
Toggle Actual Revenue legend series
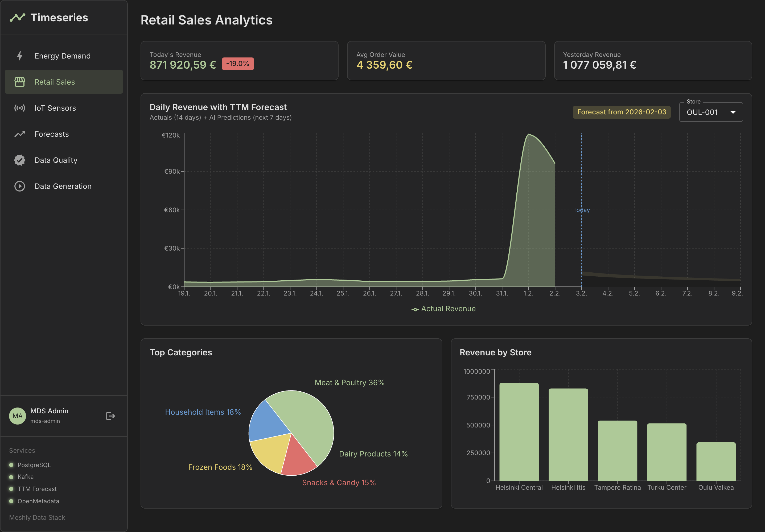(x=443, y=309)
